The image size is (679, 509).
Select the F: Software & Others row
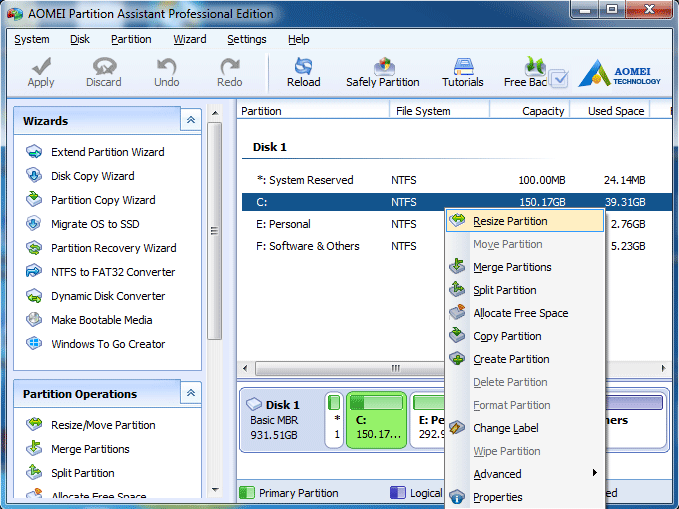tap(343, 246)
